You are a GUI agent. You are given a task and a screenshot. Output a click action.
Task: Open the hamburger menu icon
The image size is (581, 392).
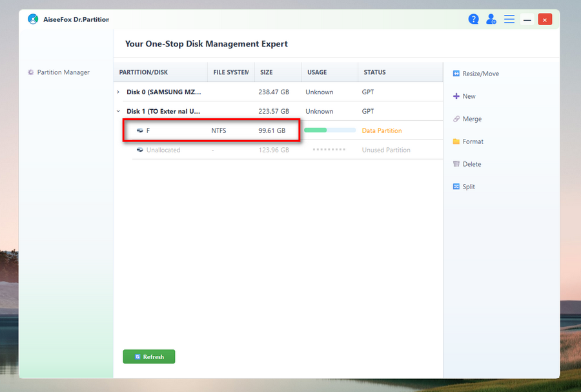pos(509,19)
